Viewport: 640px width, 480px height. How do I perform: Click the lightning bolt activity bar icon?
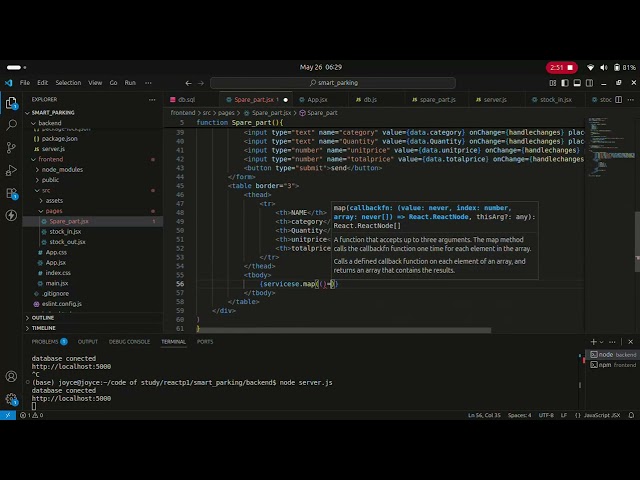11,215
